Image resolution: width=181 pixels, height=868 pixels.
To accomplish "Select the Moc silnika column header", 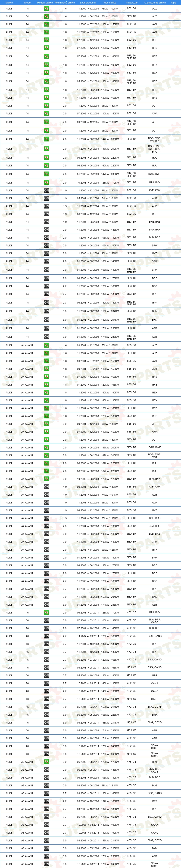I will (x=110, y=2).
